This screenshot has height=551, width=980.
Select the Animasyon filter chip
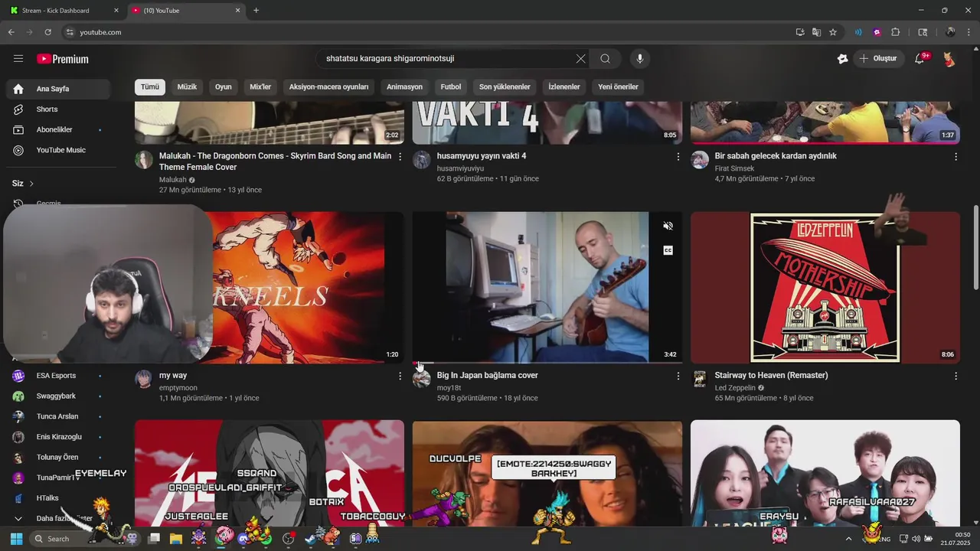404,86
